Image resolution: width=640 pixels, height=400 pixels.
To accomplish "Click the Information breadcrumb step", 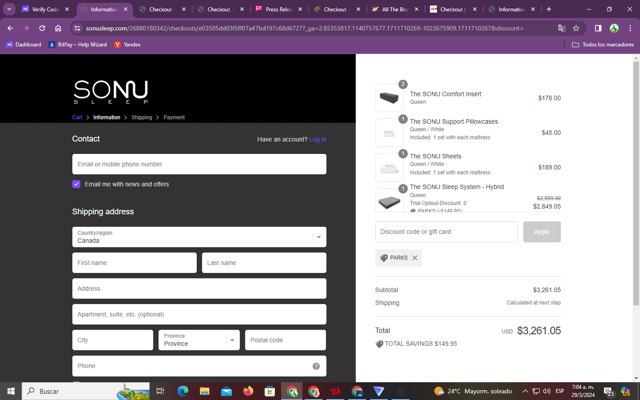I will click(x=107, y=118).
